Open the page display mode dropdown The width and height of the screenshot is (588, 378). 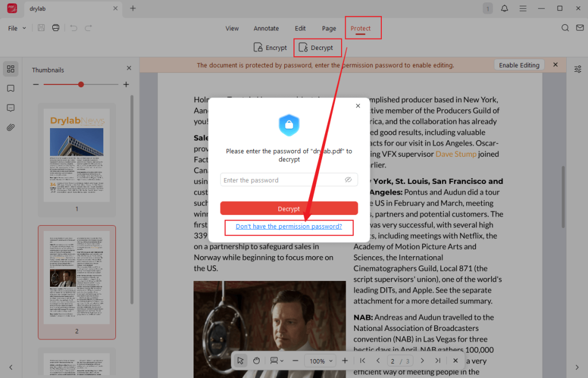276,360
